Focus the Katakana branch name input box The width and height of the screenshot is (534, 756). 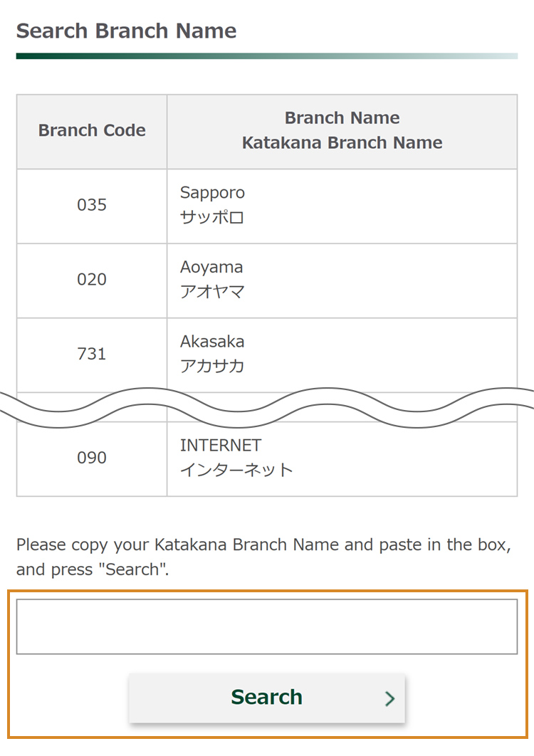point(266,626)
